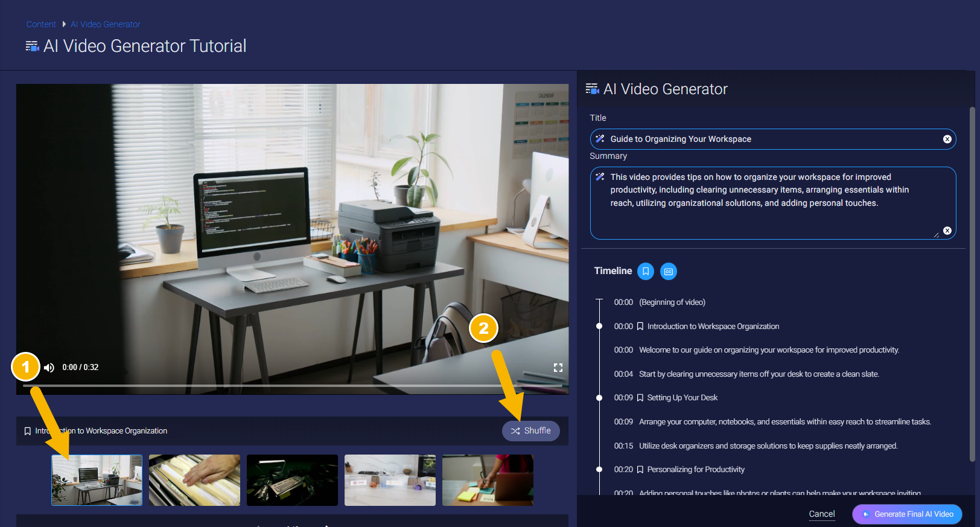Click Generate Final AI Video button
Screen dimensions: 980x527
click(906, 514)
